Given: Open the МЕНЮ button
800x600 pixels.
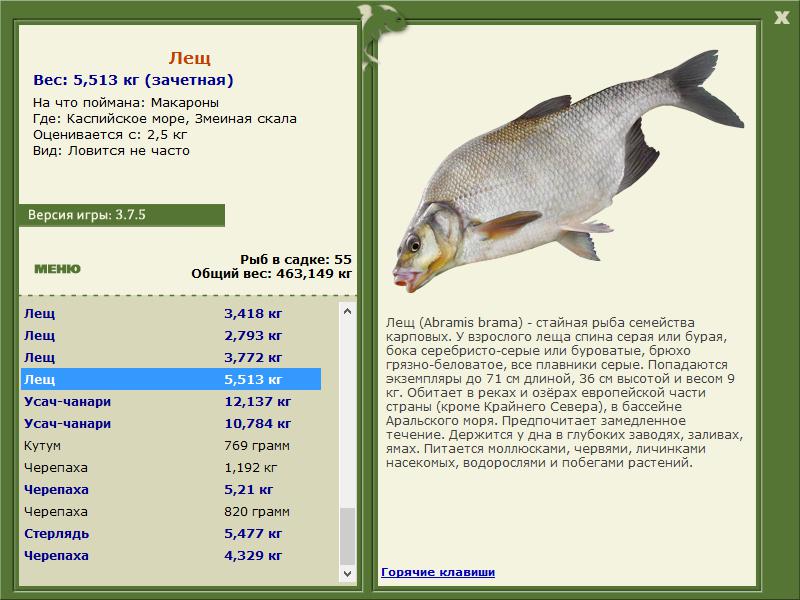Looking at the screenshot, I should pyautogui.click(x=57, y=269).
